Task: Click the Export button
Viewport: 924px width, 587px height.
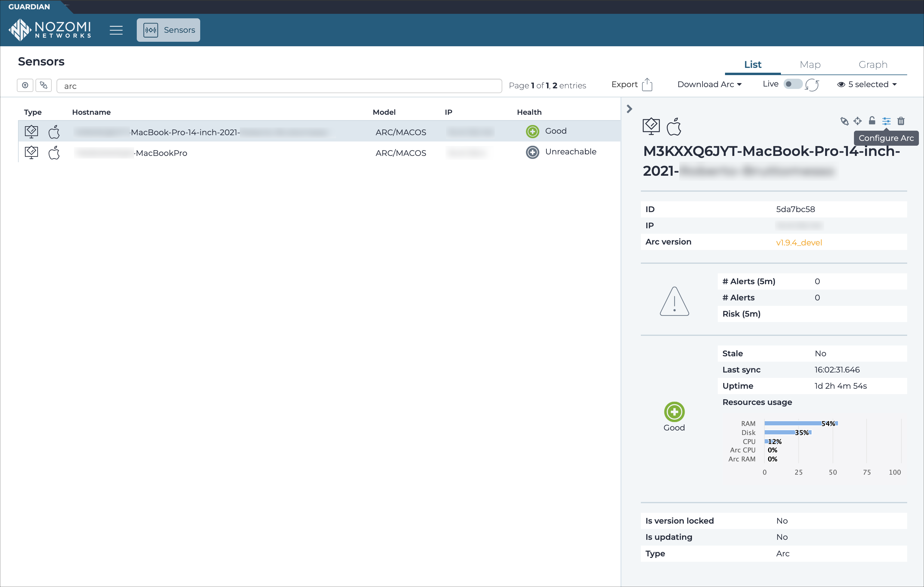Action: pos(632,84)
